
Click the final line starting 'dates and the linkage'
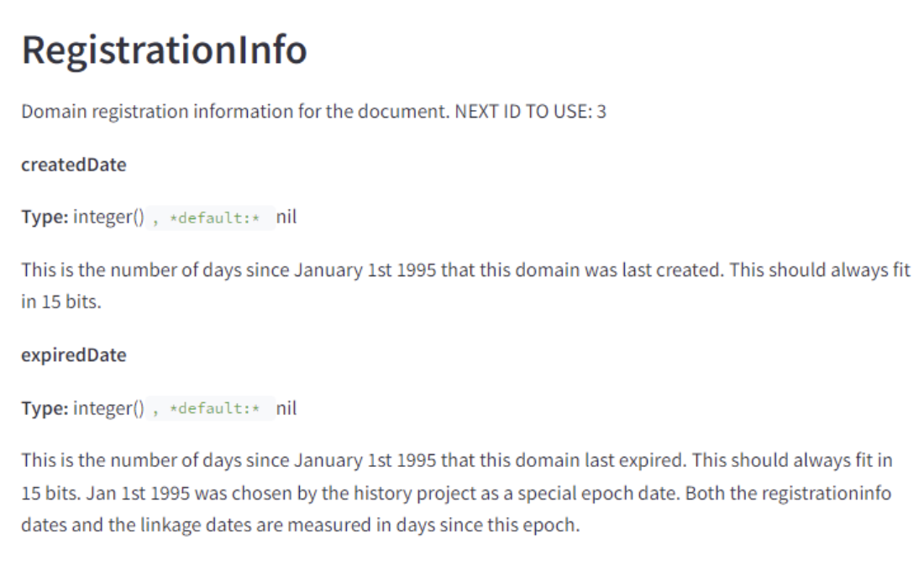pos(300,525)
